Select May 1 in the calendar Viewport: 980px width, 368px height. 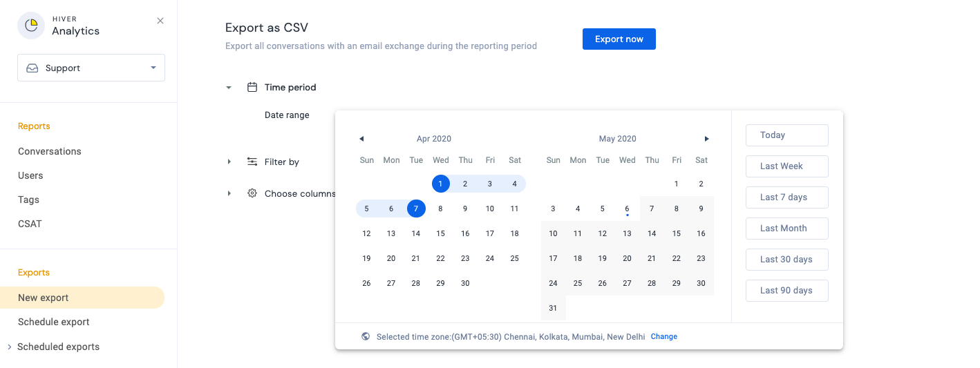click(677, 184)
